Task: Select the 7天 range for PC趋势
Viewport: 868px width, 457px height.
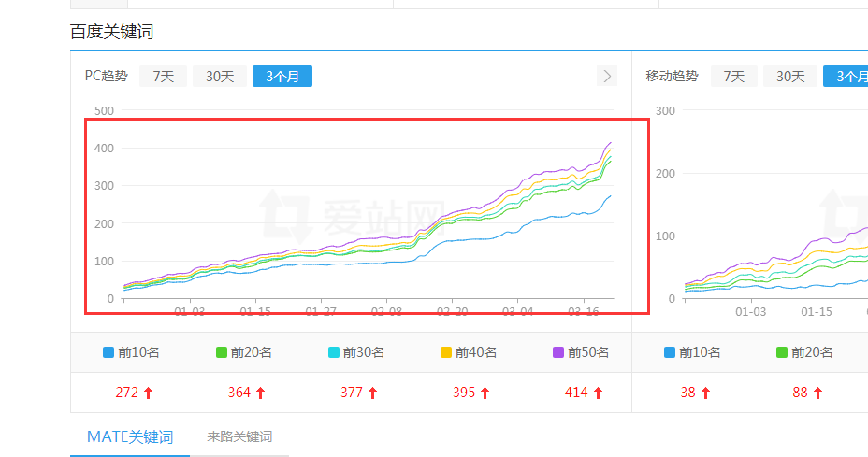Action: coord(164,77)
